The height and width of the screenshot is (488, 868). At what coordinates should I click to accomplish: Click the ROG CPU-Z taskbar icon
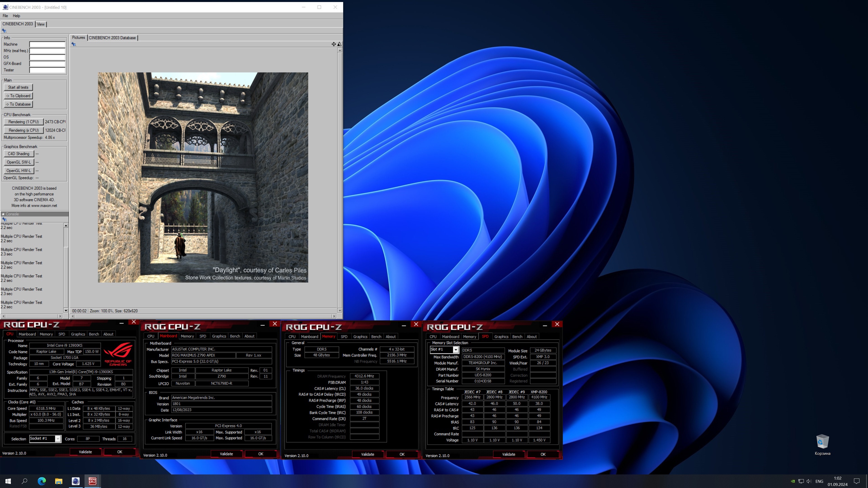click(x=93, y=481)
